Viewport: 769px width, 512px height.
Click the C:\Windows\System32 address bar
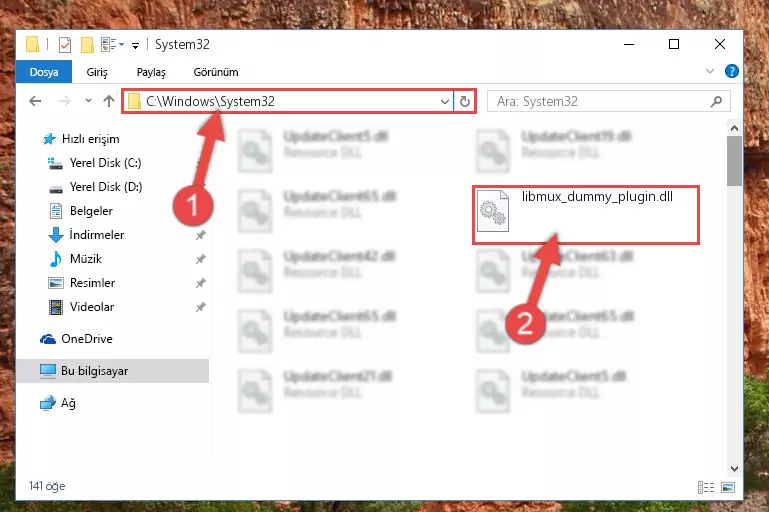[287, 102]
